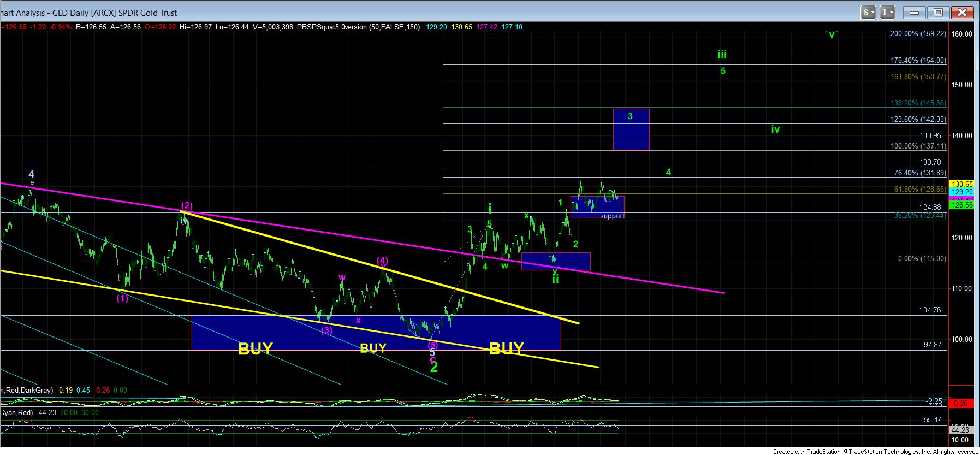Click the 97.87 horizontal line label
Screen dimensions: 980x455
tap(933, 345)
